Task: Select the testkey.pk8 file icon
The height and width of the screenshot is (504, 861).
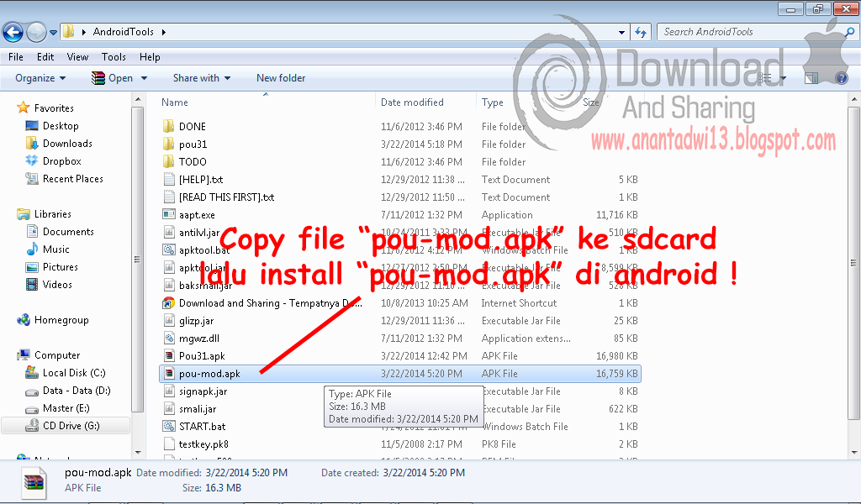Action: point(168,444)
